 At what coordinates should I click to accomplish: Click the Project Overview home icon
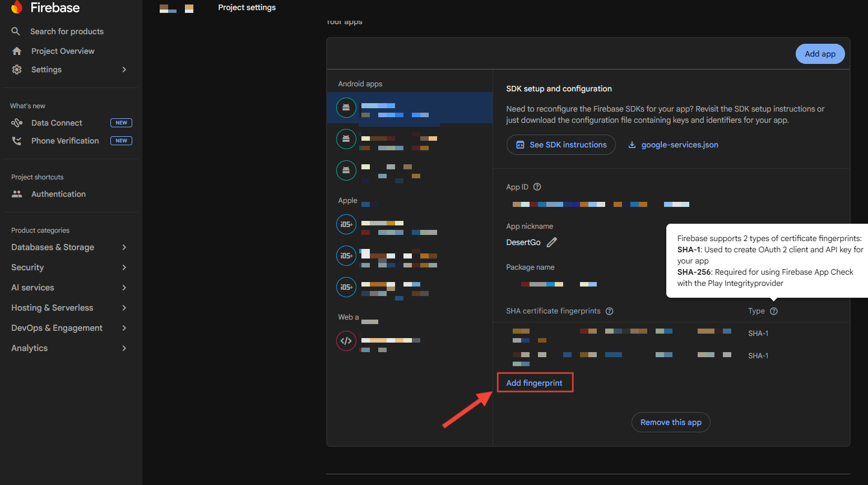click(17, 51)
